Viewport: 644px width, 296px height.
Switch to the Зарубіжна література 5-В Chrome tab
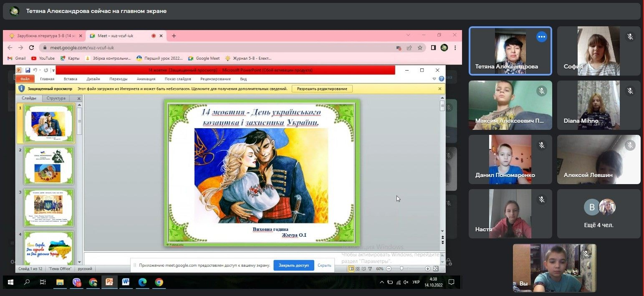point(45,36)
